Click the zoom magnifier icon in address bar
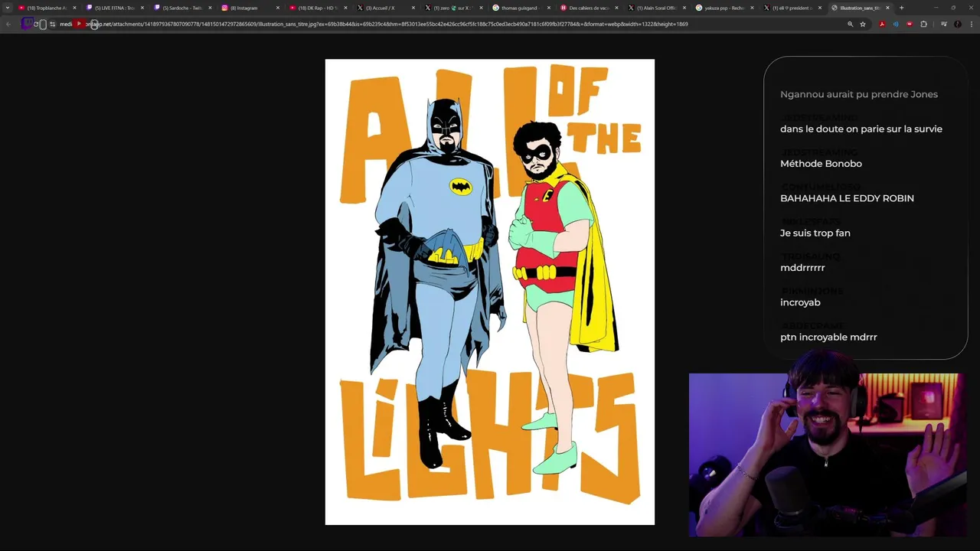The width and height of the screenshot is (980, 551). coord(850,24)
